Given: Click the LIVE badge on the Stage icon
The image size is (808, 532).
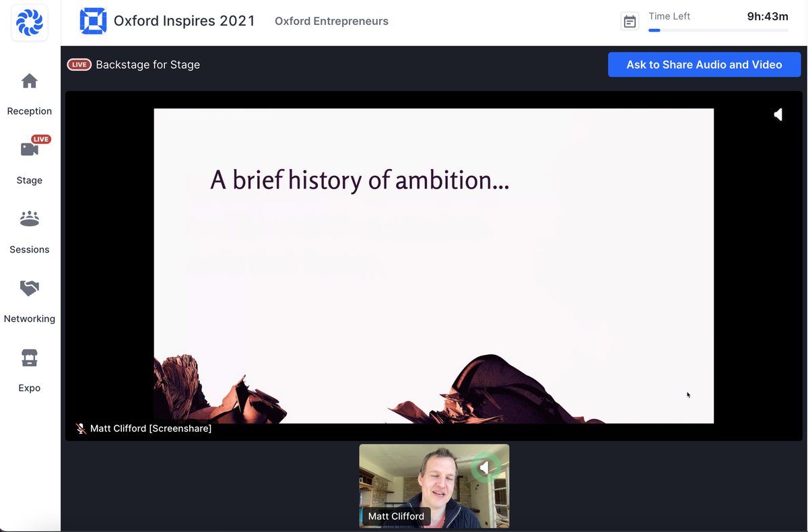Looking at the screenshot, I should pyautogui.click(x=40, y=139).
